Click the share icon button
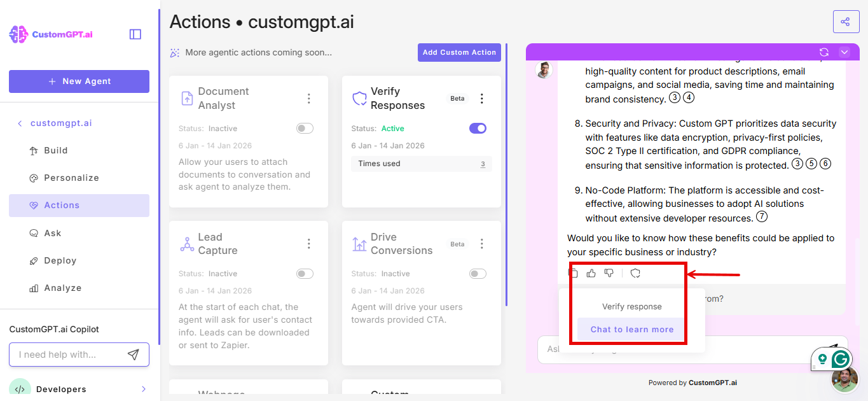This screenshot has width=868, height=401. [846, 22]
